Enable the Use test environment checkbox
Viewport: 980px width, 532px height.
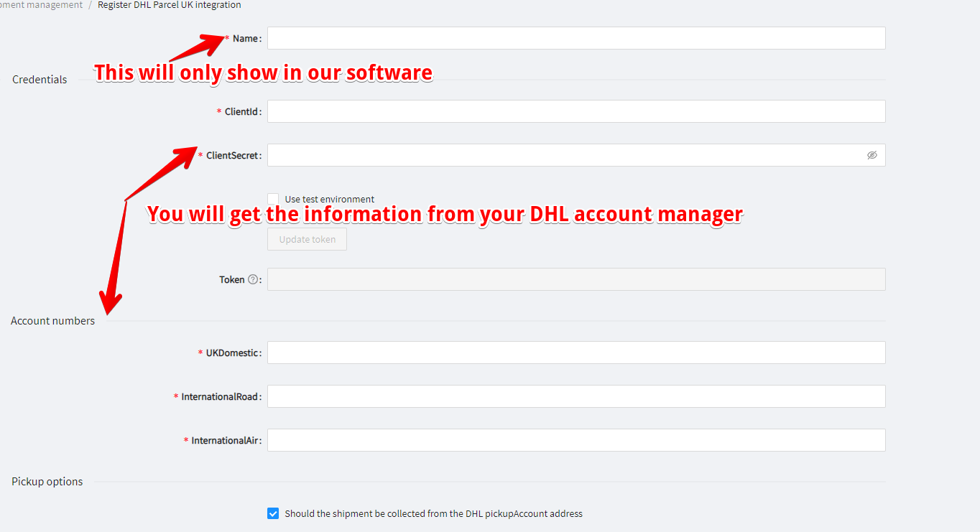[273, 199]
